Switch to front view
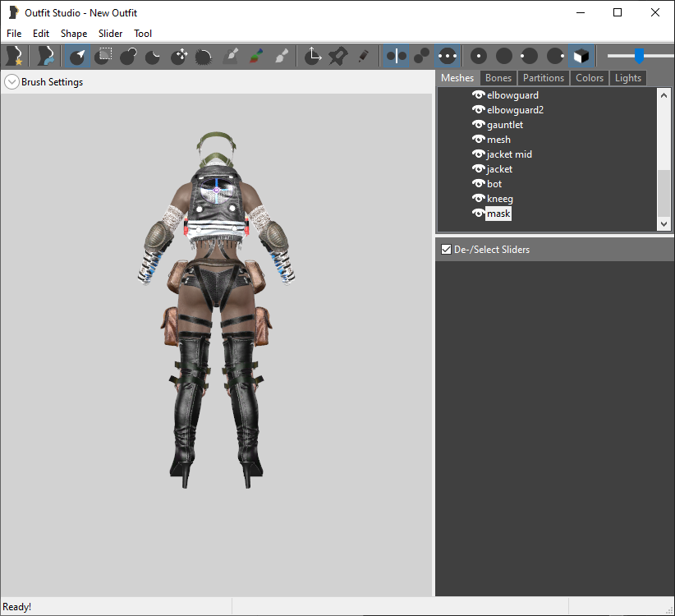 479,56
